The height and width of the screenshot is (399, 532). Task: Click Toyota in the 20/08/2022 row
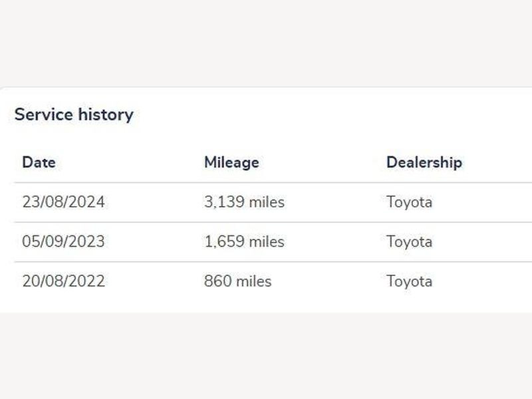409,282
